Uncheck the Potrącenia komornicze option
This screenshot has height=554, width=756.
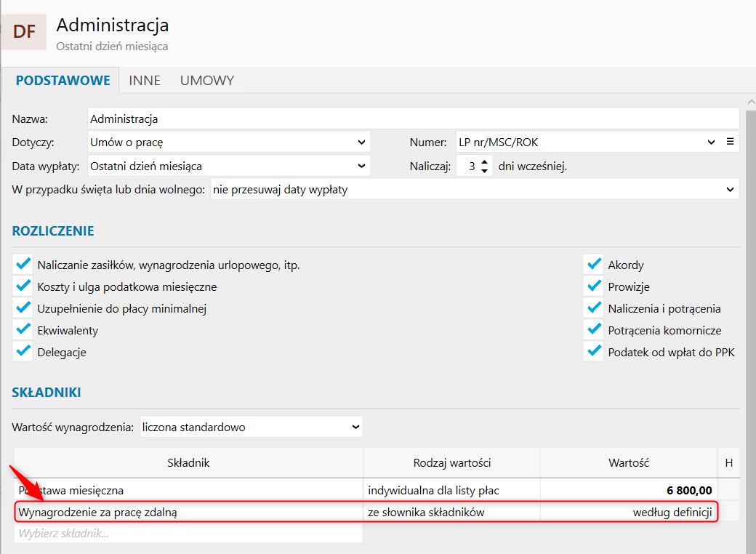[x=594, y=330]
